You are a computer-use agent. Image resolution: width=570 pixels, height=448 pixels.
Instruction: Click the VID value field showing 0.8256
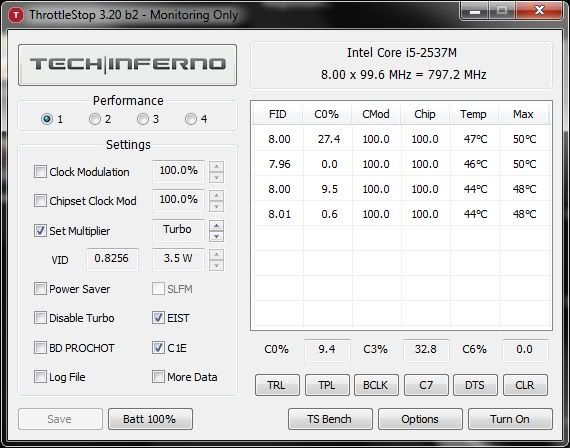pos(112,259)
